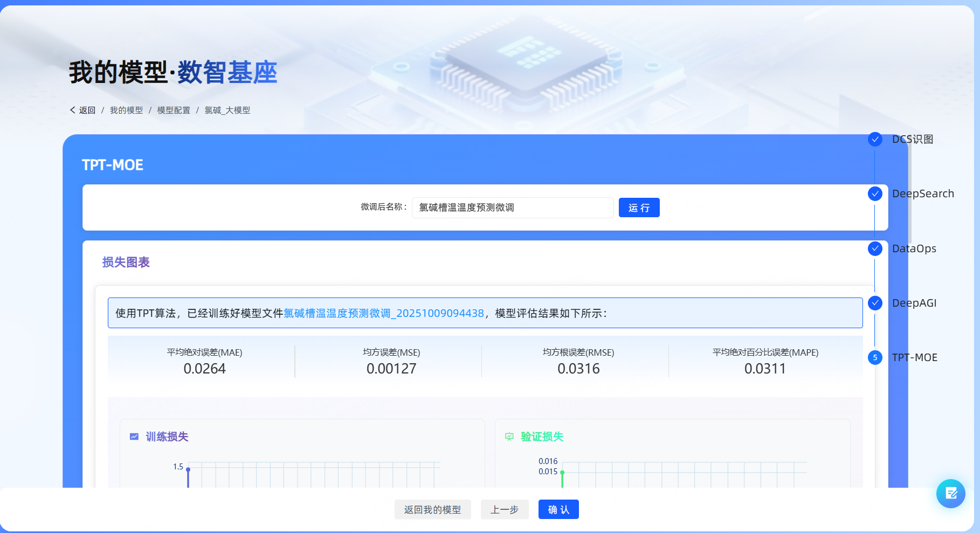Open 我的模型 breadcrumb link
Image resolution: width=980 pixels, height=533 pixels.
tap(126, 110)
